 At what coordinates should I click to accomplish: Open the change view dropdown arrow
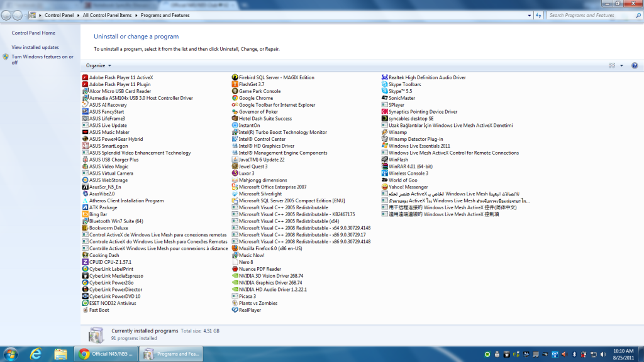(x=621, y=65)
